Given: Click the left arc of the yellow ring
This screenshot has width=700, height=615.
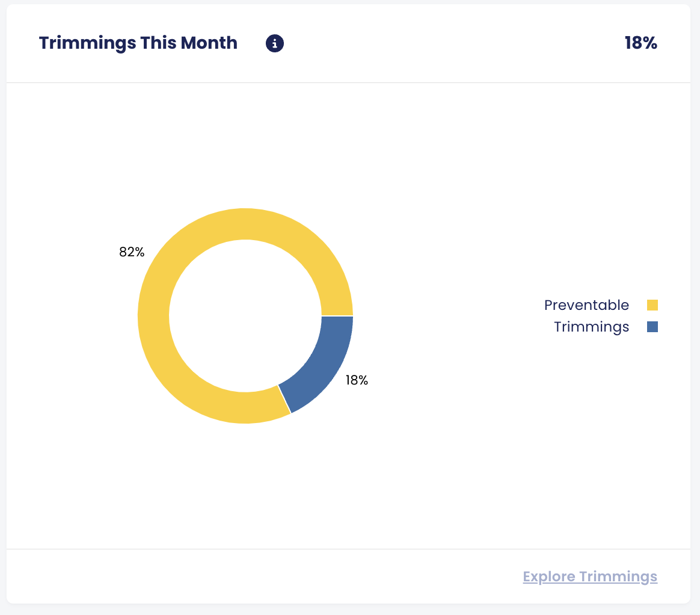Looking at the screenshot, I should tap(153, 316).
